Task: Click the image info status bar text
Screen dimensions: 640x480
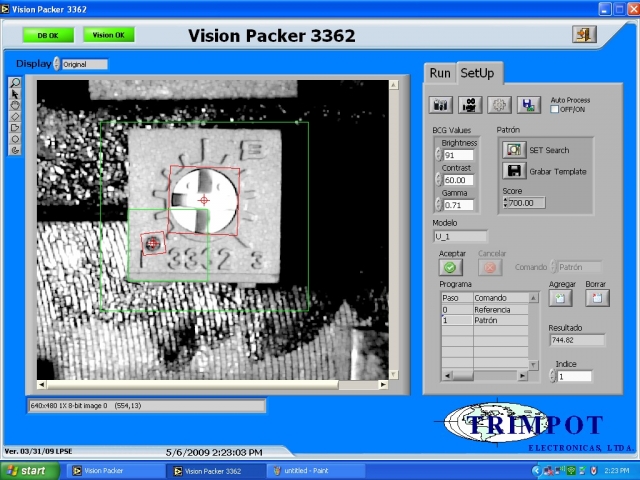Action: [86, 406]
